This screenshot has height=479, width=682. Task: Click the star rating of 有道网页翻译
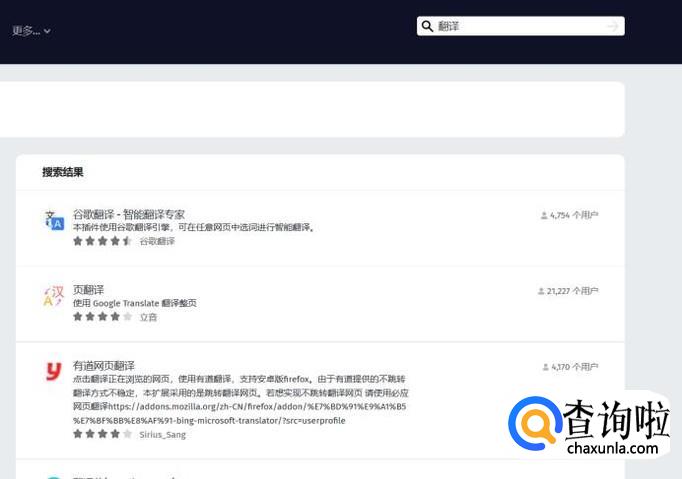pyautogui.click(x=102, y=434)
